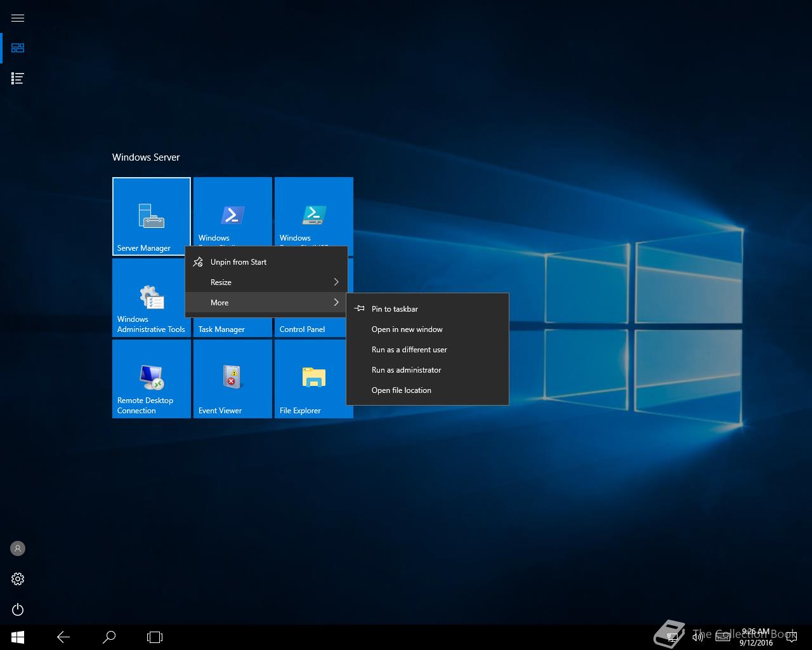Click the Server Manager tile
812x650 pixels.
tap(152, 216)
